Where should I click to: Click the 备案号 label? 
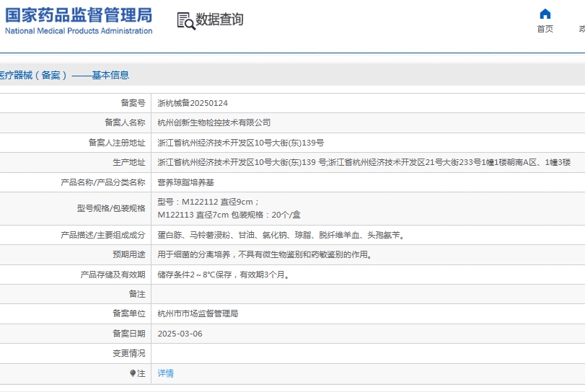(x=133, y=103)
